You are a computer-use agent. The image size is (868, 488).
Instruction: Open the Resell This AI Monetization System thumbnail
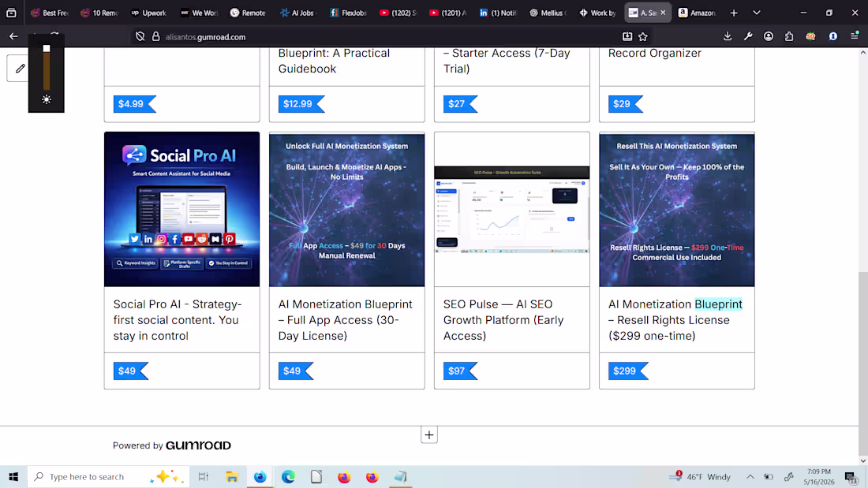pyautogui.click(x=676, y=209)
